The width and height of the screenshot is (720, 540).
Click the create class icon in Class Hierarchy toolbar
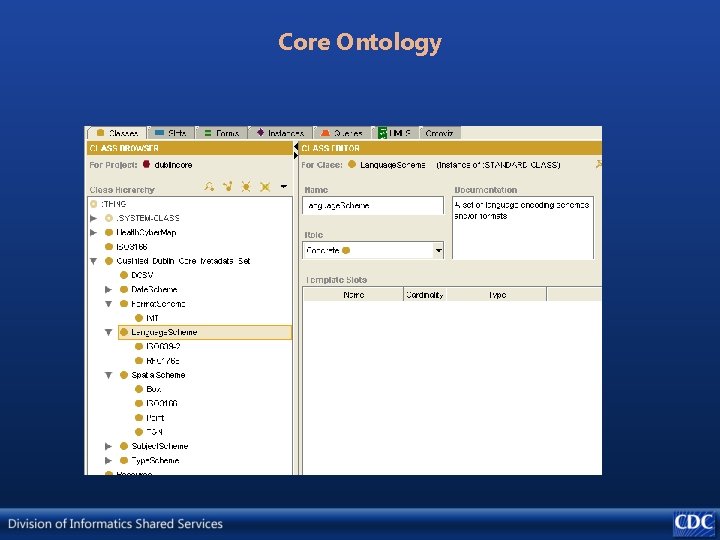[x=228, y=186]
